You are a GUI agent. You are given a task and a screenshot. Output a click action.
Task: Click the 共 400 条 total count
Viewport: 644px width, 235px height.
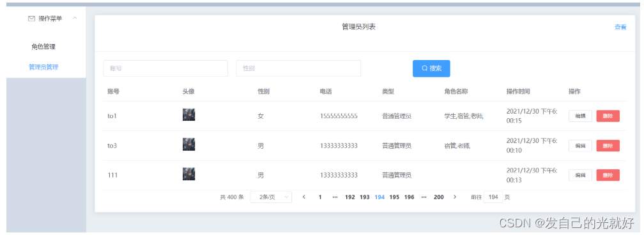[x=232, y=197]
